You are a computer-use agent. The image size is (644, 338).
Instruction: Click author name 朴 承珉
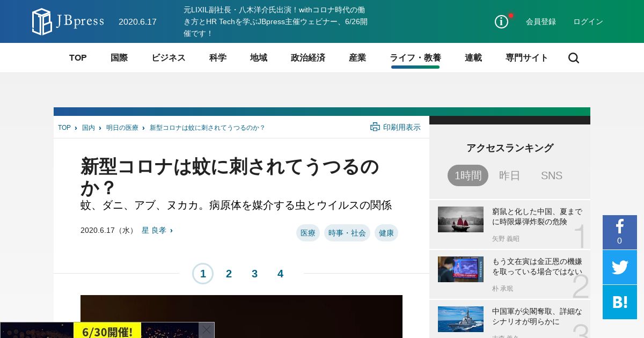pyautogui.click(x=503, y=289)
